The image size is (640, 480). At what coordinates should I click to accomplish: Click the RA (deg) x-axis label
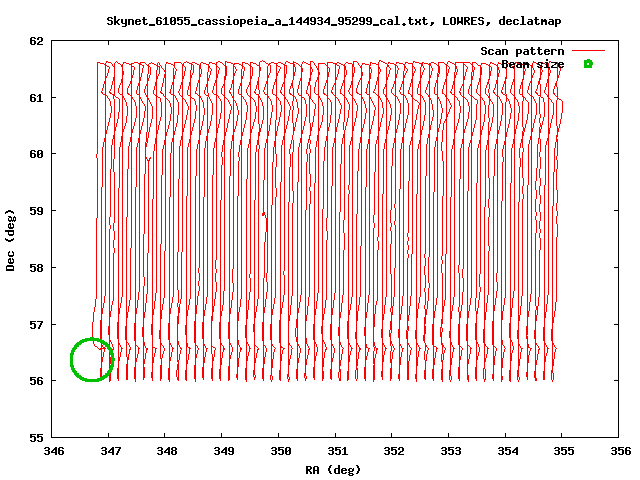coord(333,469)
